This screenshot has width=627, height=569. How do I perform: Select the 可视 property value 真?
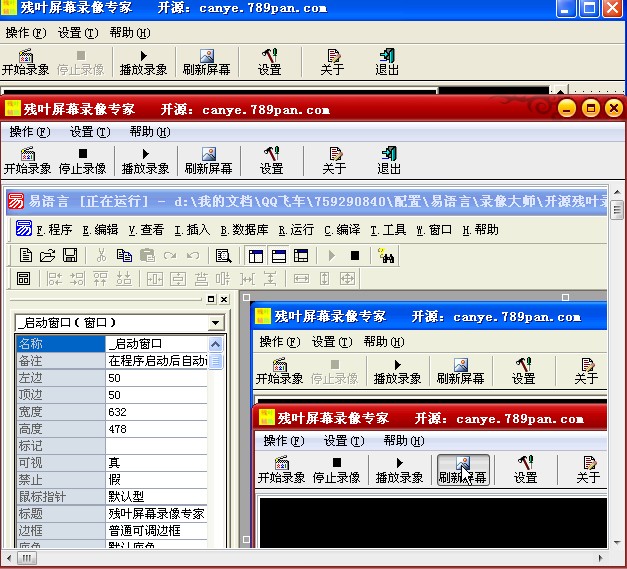tap(155, 462)
